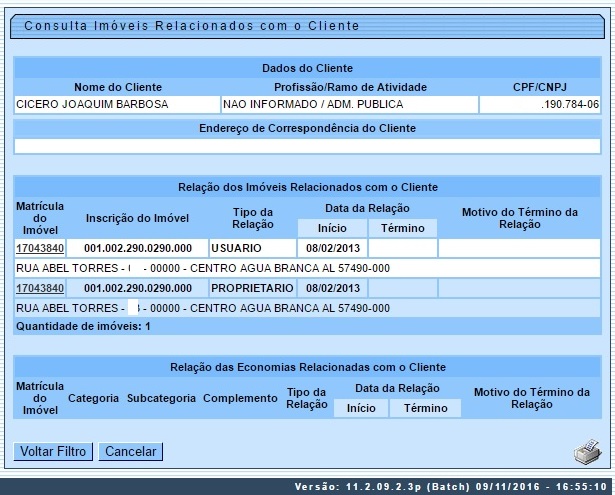Select client name CICERO JOAQUIM BARBOSA
Image resolution: width=615 pixels, height=495 pixels.
pos(92,104)
